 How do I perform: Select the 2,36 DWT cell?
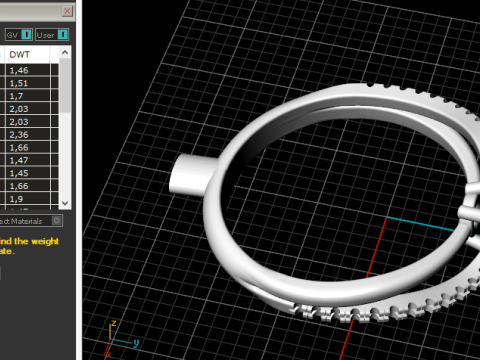click(27, 135)
